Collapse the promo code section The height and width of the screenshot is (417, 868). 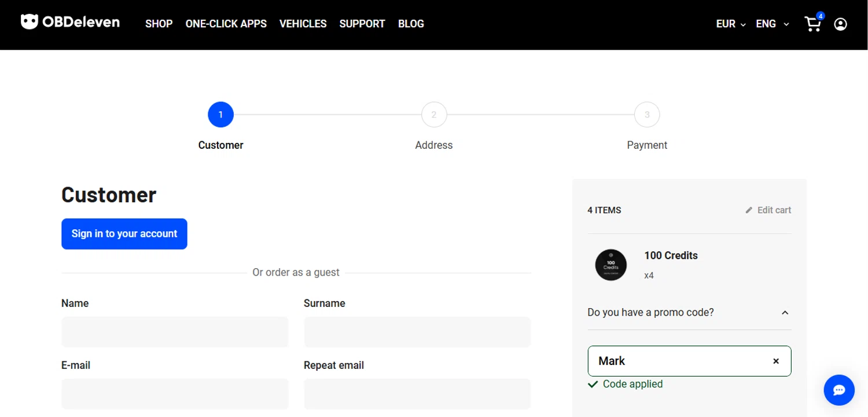(x=785, y=313)
